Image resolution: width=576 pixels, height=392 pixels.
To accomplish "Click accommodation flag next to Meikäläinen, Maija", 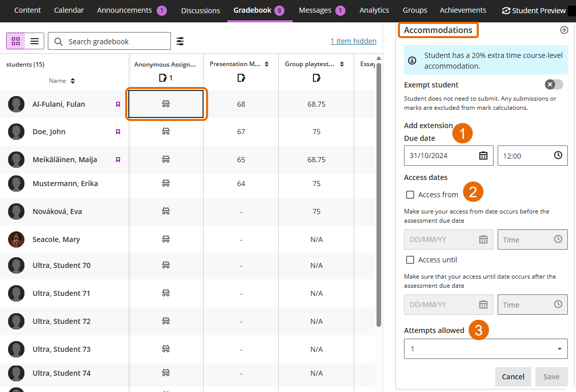I will click(118, 159).
